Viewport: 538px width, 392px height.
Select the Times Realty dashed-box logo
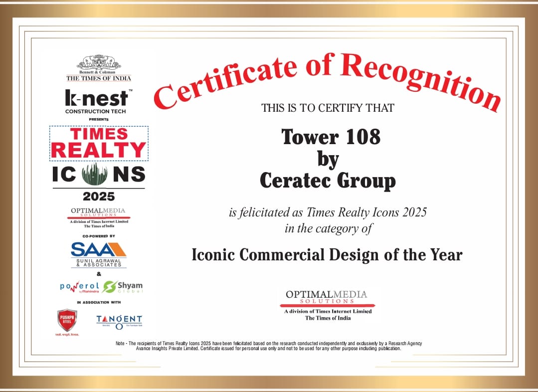click(99, 143)
